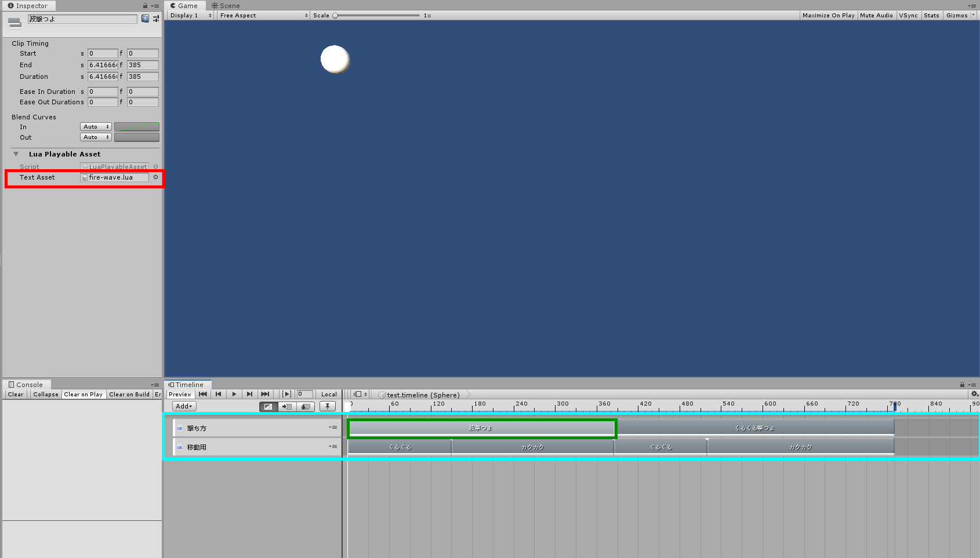The image size is (980, 558).
Task: Switch to the Scene tab
Action: [x=226, y=6]
